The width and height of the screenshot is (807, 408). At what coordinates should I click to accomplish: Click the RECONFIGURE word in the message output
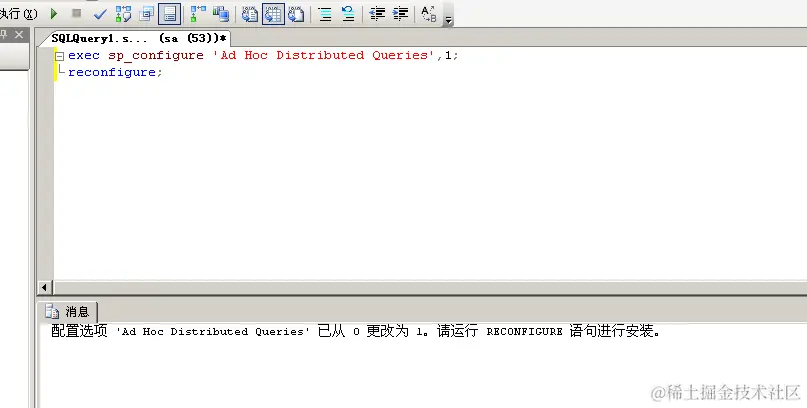[x=524, y=332]
